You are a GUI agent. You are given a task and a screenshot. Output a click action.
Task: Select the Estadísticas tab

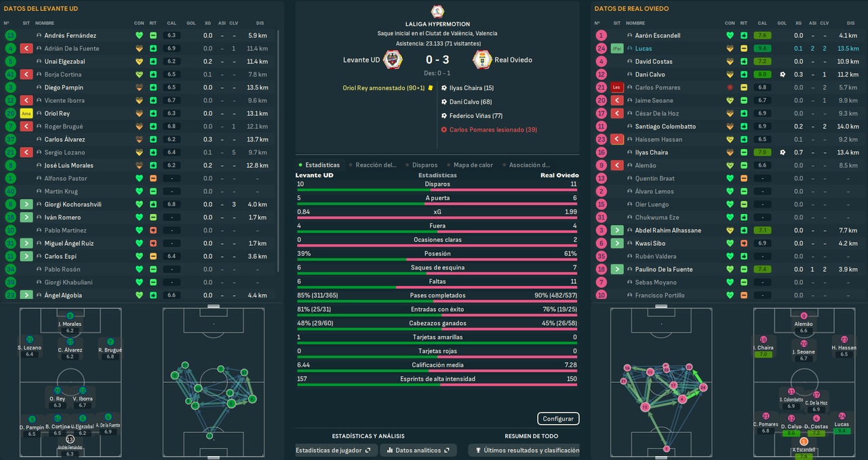(319, 165)
